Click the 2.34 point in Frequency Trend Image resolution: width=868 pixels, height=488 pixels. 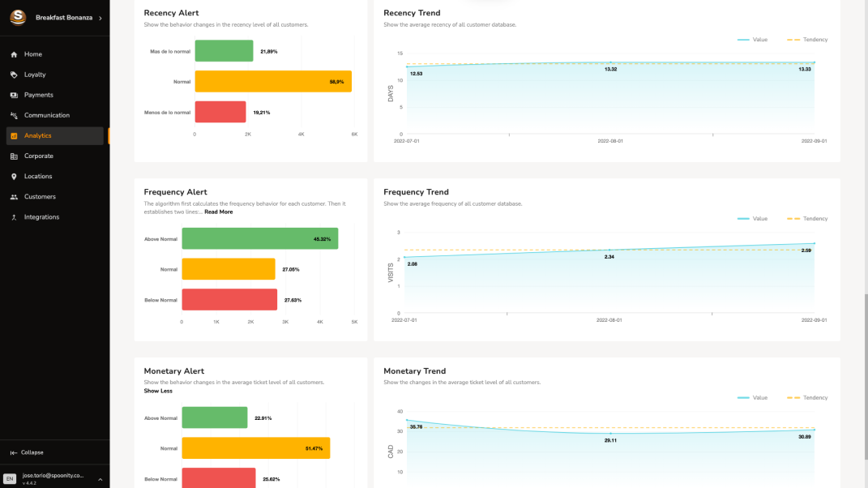609,250
